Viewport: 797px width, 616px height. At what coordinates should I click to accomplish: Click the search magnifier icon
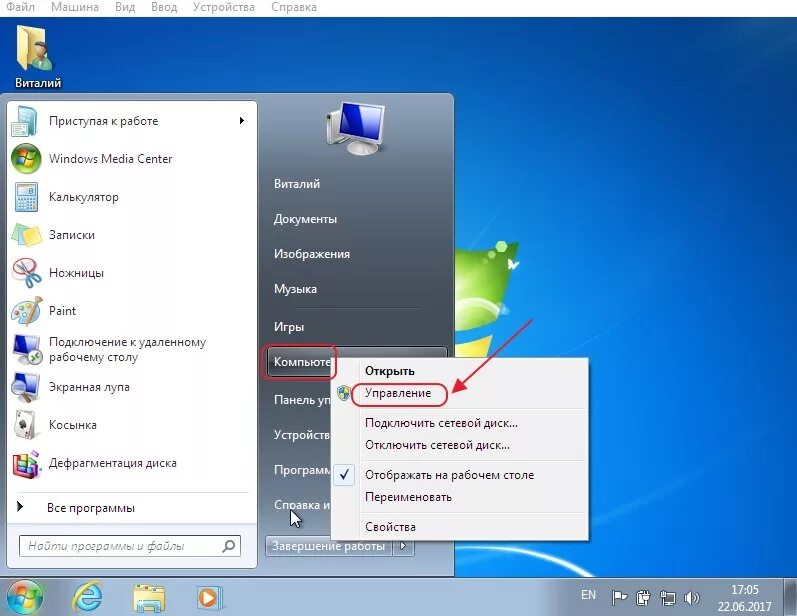coord(229,546)
